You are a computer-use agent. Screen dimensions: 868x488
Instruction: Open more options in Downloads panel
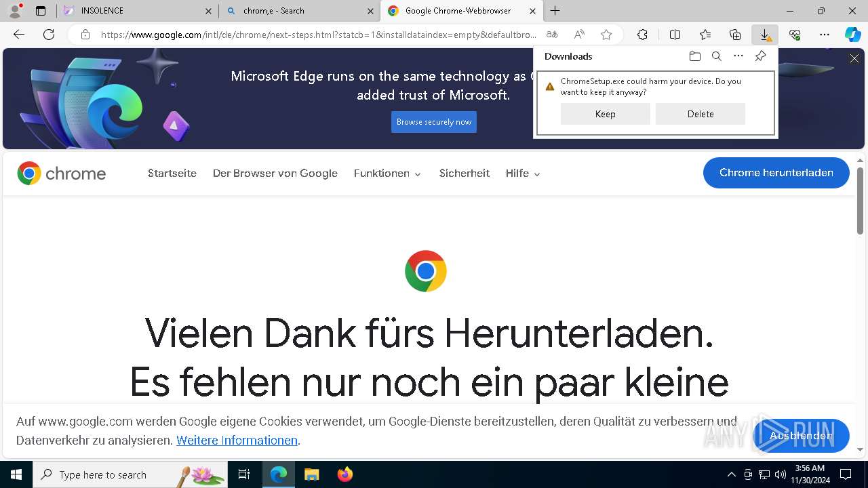coord(738,56)
